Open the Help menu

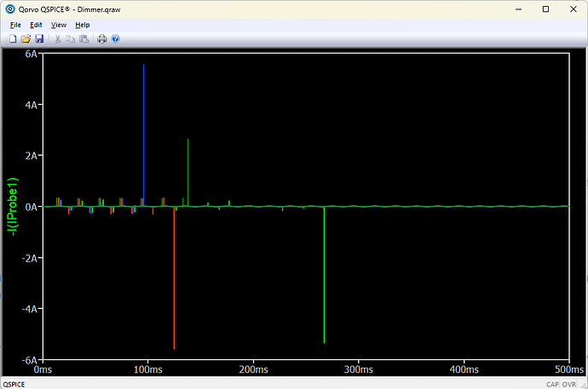tap(82, 25)
